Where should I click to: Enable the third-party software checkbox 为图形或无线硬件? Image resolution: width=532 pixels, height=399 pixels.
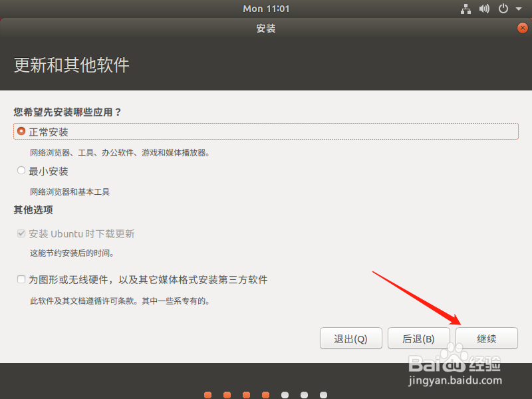pyautogui.click(x=21, y=279)
